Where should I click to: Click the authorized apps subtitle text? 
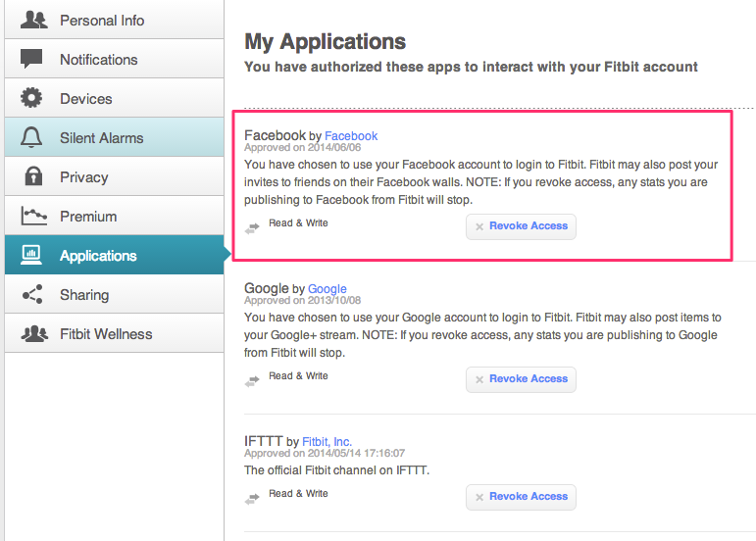pyautogui.click(x=471, y=67)
